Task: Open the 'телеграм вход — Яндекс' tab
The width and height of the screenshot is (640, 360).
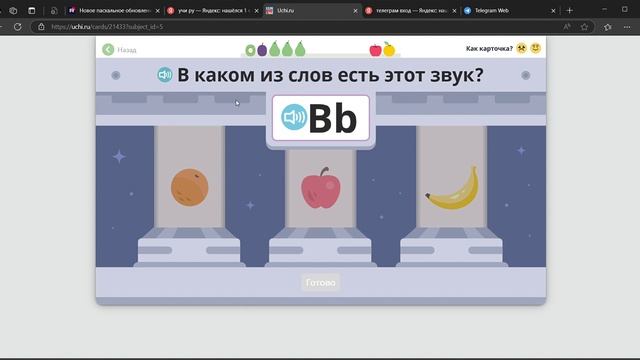Action: (411, 11)
